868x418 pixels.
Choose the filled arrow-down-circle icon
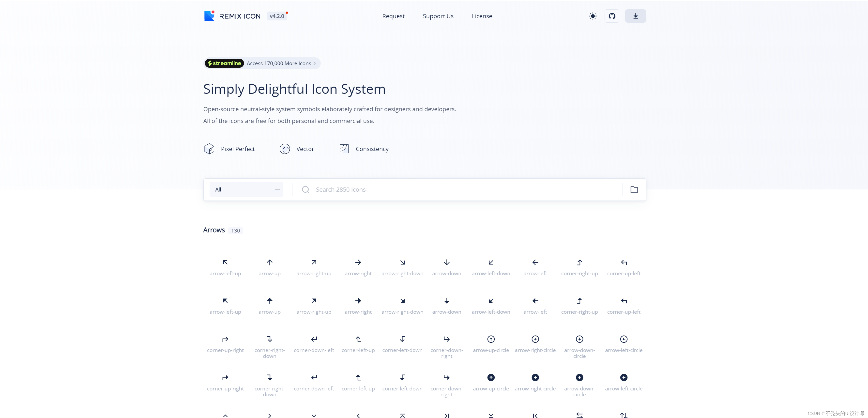pyautogui.click(x=579, y=378)
